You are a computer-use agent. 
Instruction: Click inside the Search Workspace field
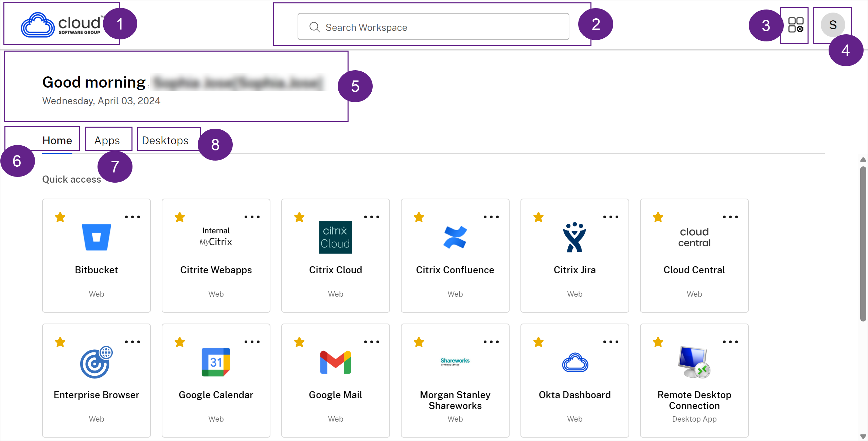[433, 27]
